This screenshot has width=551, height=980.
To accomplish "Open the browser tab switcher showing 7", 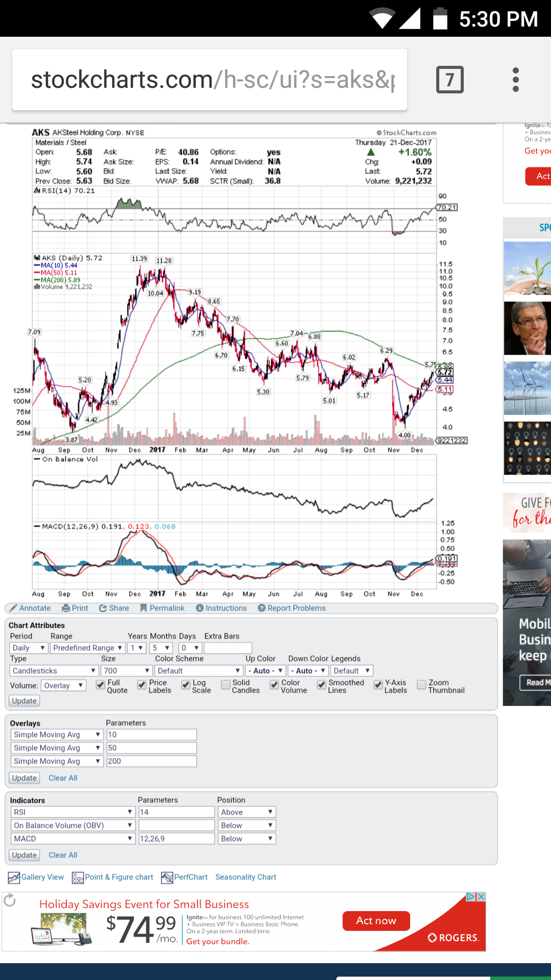I will click(x=449, y=80).
